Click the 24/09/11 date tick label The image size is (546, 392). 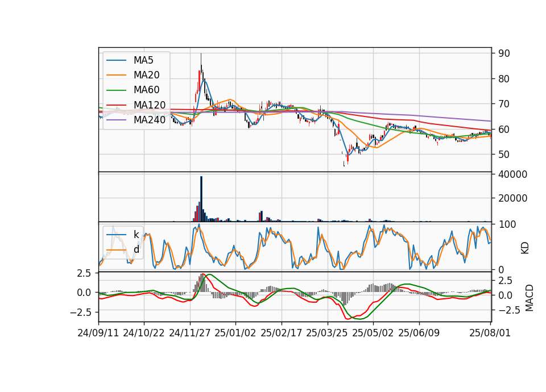point(98,333)
